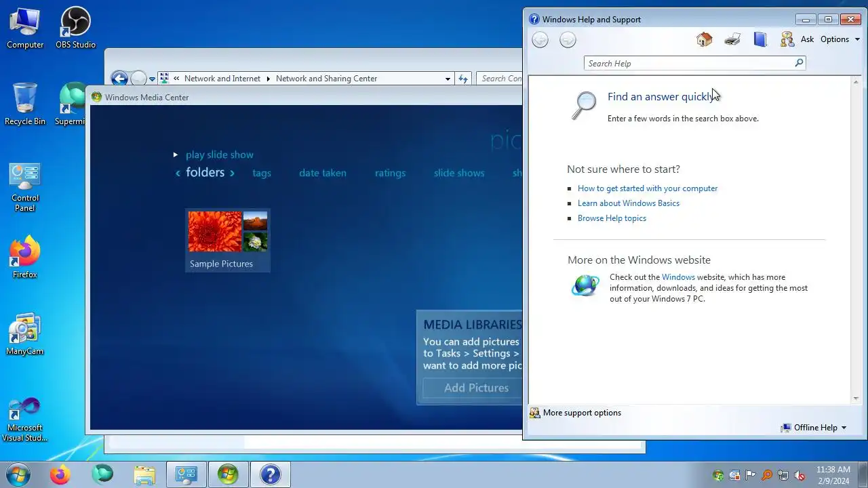
Task: Click the Back button in Control Panel window
Action: (119, 79)
